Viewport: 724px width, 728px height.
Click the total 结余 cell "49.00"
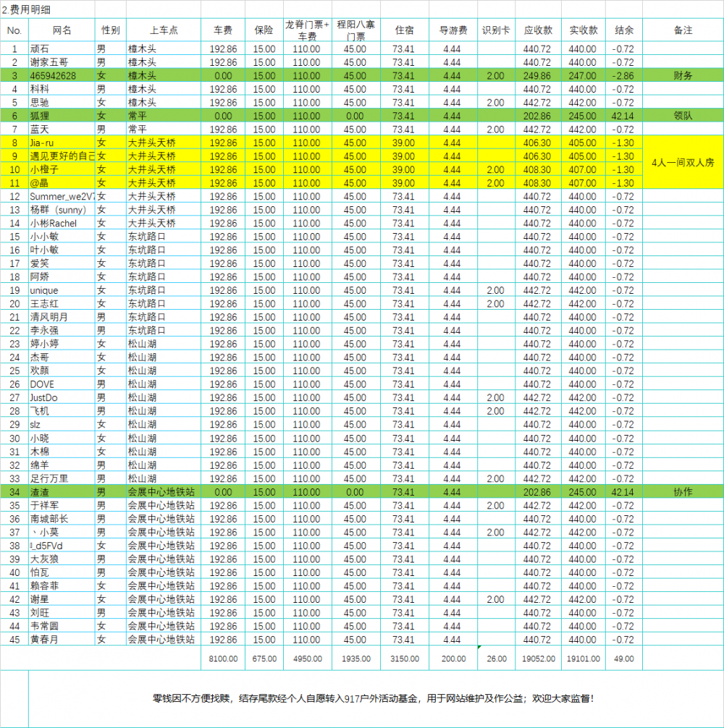pyautogui.click(x=623, y=659)
